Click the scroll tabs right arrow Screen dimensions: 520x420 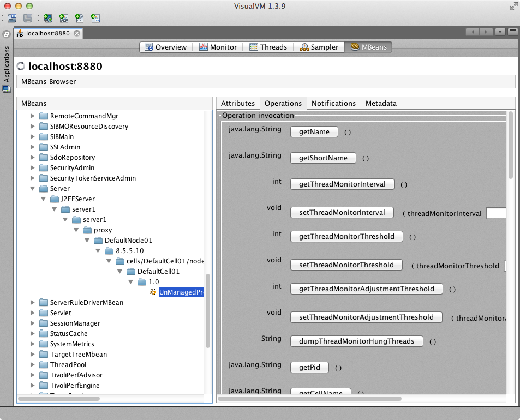click(x=486, y=32)
